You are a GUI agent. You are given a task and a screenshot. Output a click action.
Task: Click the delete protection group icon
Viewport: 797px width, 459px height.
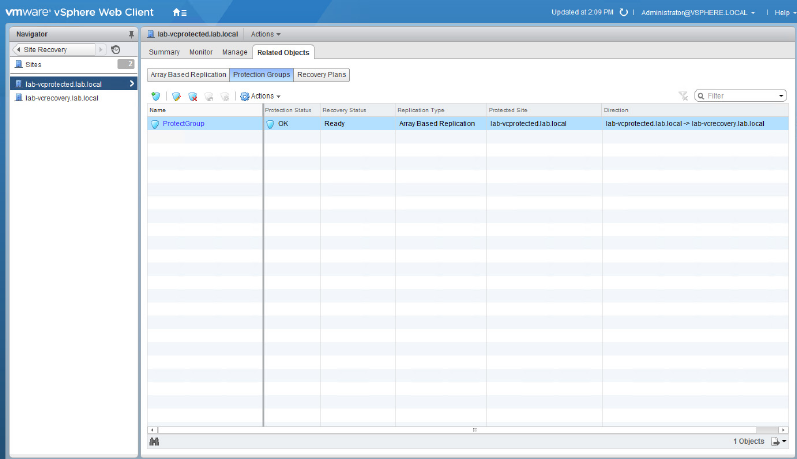pos(192,96)
